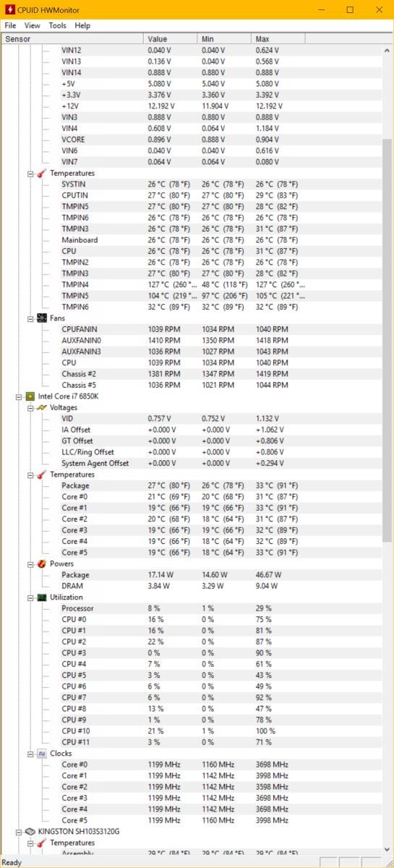Collapse the Intel Core i7 6850K node
The width and height of the screenshot is (394, 868).
(19, 396)
